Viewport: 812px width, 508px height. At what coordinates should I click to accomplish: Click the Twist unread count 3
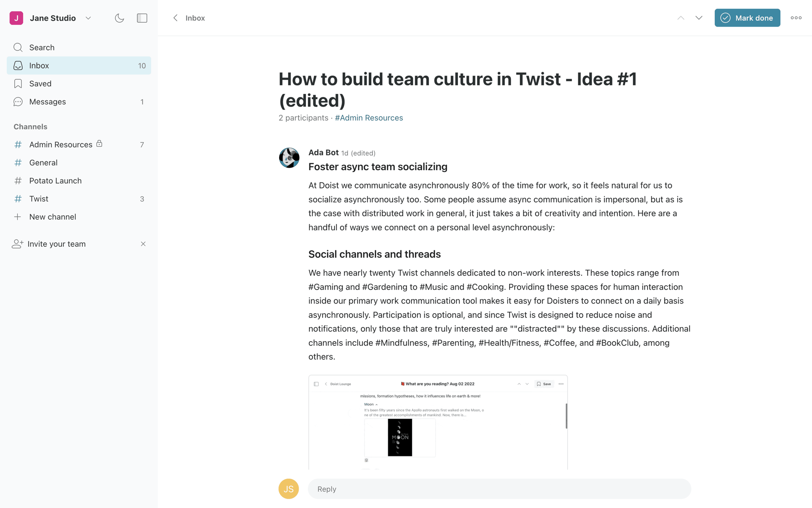click(x=142, y=199)
